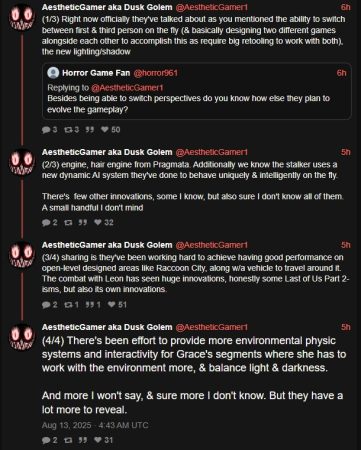Like the 3/4 tweet with 51 hearts

pyautogui.click(x=112, y=304)
